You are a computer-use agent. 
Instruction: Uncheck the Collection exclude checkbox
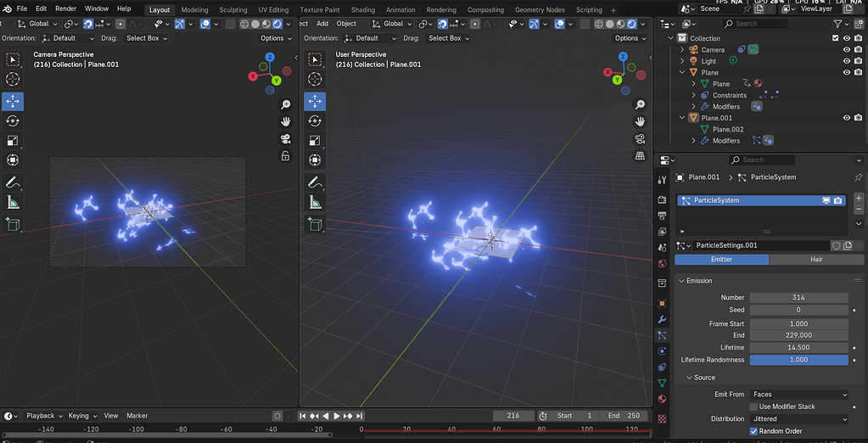[836, 38]
